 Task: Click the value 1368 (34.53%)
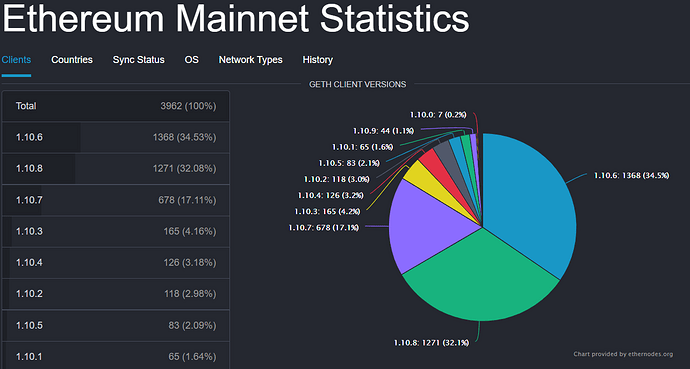[184, 138]
